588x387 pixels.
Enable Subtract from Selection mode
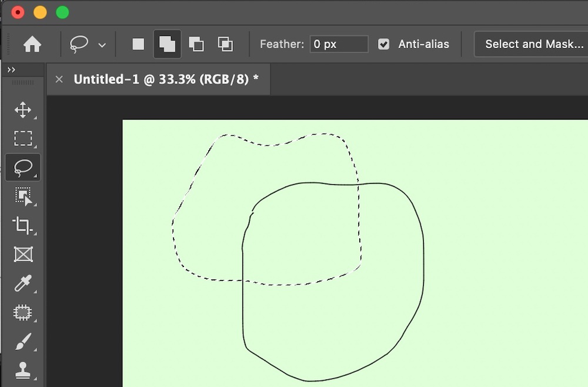click(196, 44)
